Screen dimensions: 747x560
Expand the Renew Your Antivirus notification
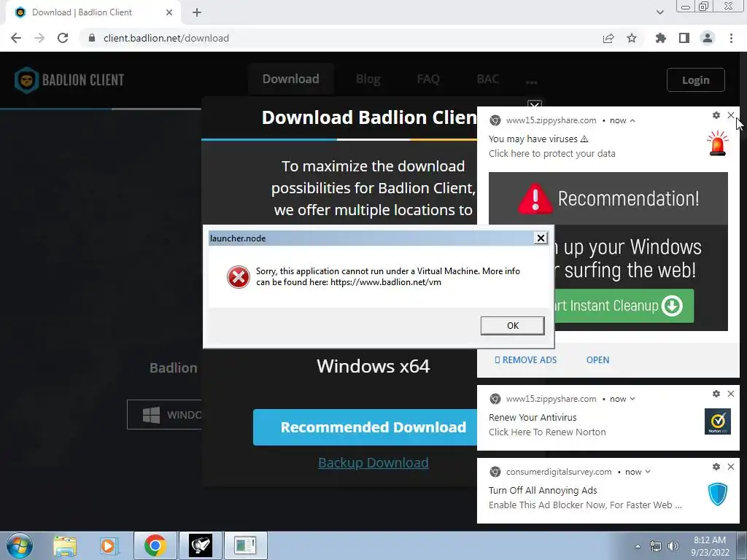click(x=632, y=399)
